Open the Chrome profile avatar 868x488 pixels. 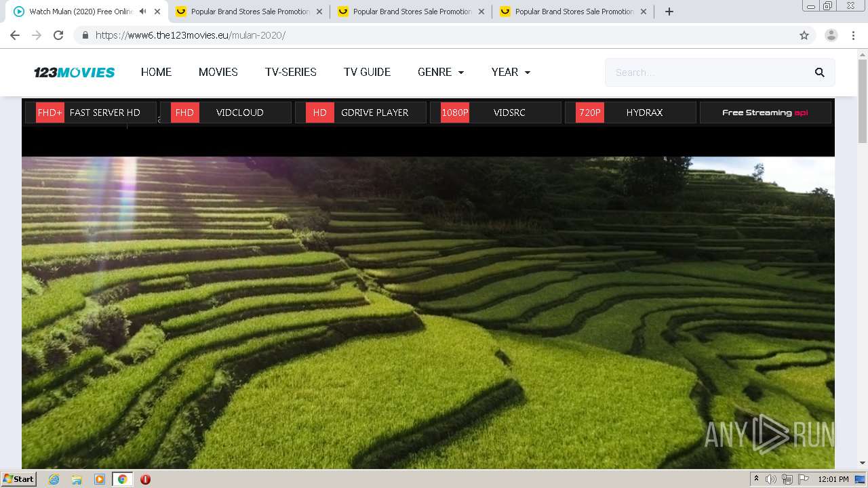click(x=831, y=35)
